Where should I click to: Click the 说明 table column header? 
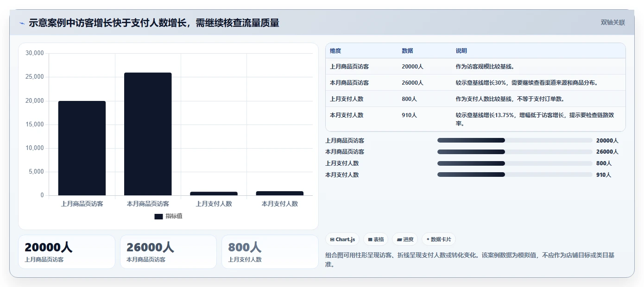[461, 51]
